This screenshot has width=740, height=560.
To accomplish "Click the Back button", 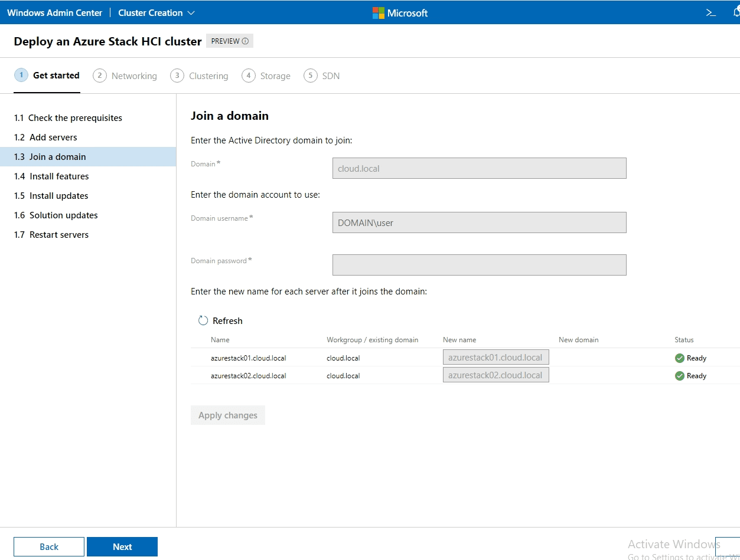I will coord(48,546).
